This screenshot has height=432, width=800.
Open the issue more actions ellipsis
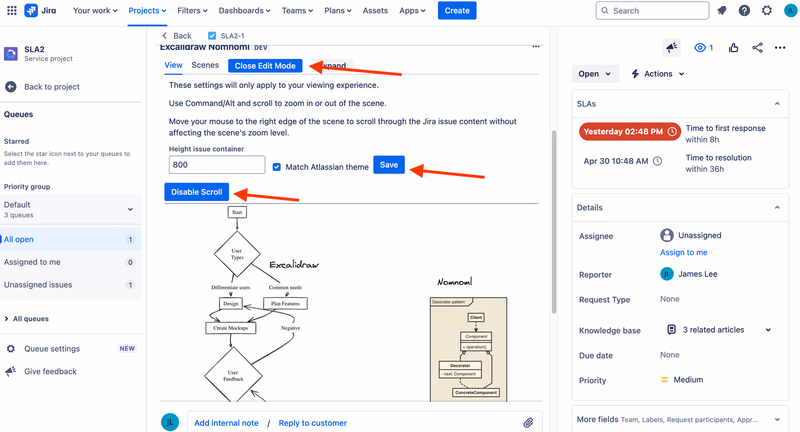(780, 47)
